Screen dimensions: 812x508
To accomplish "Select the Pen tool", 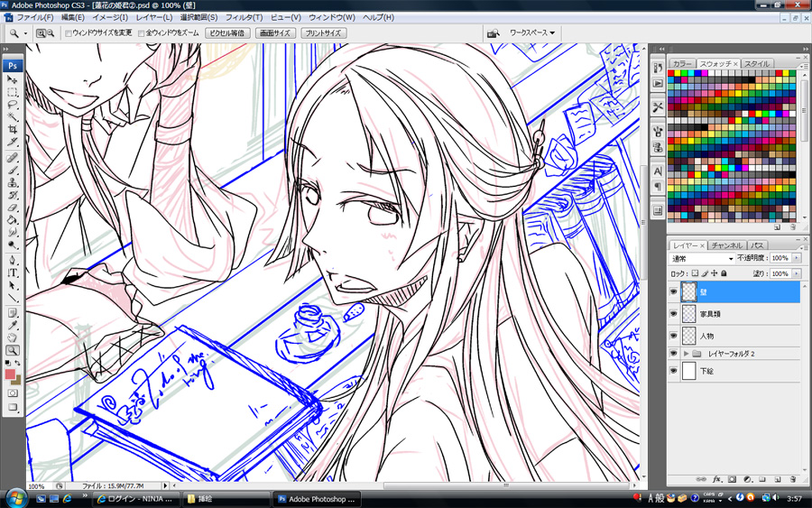I will pyautogui.click(x=13, y=261).
